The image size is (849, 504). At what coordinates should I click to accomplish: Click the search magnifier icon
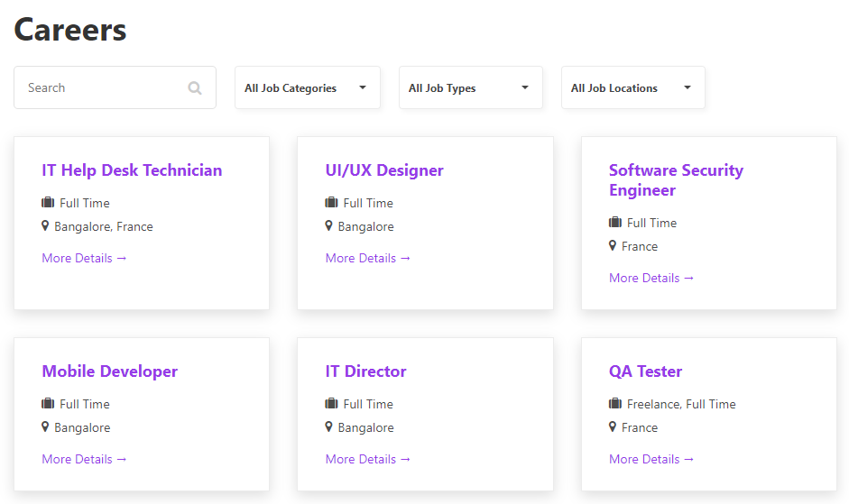click(x=195, y=88)
